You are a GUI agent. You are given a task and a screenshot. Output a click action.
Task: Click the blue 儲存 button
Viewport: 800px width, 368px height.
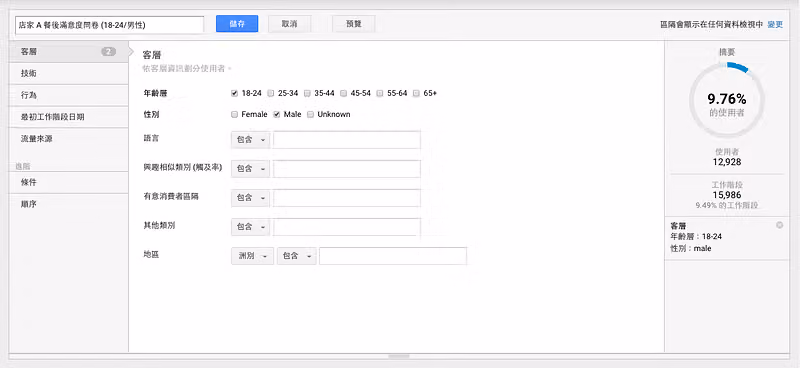237,23
